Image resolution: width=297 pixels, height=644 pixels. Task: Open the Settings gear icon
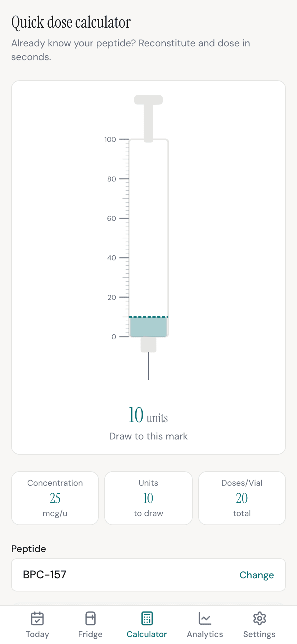[259, 618]
